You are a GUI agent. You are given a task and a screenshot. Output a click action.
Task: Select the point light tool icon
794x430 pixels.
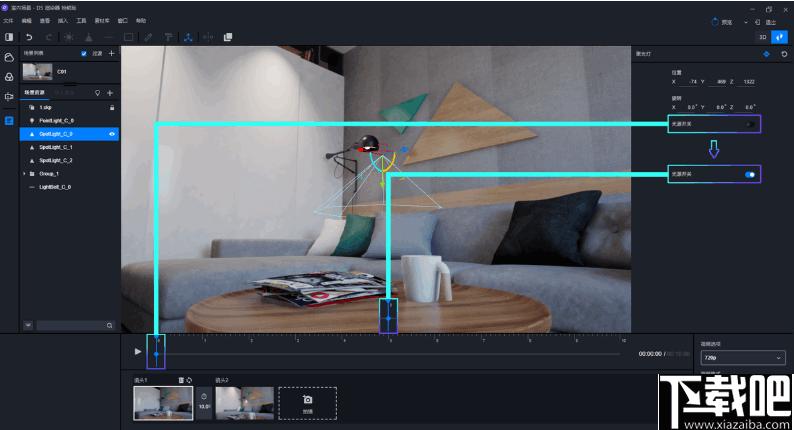tap(69, 37)
